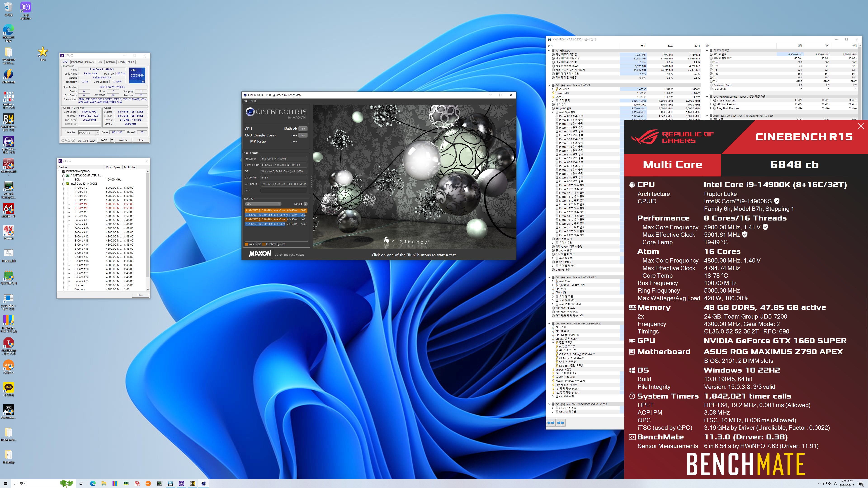This screenshot has width=868, height=488.
Task: Run the CPU test in Cinebench
Action: point(303,129)
